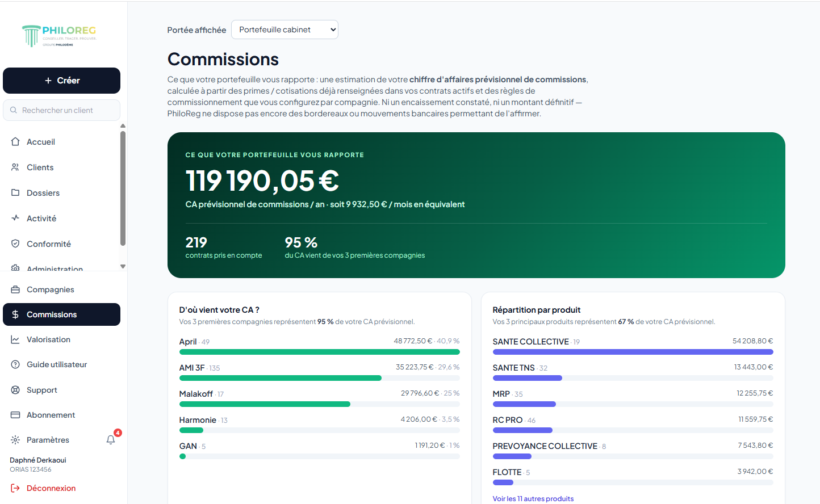Click the sidebar scroll up arrow
820x504 pixels.
[x=123, y=126]
